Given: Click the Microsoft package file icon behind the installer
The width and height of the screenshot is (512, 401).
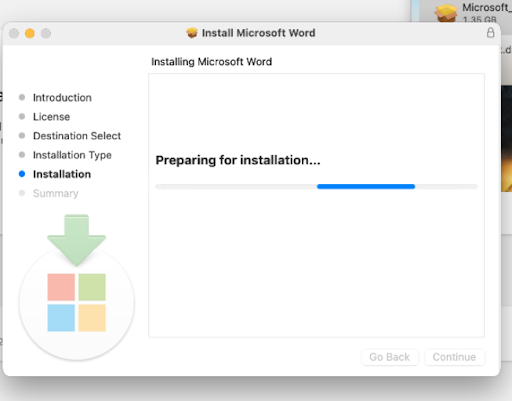Looking at the screenshot, I should tap(446, 13).
